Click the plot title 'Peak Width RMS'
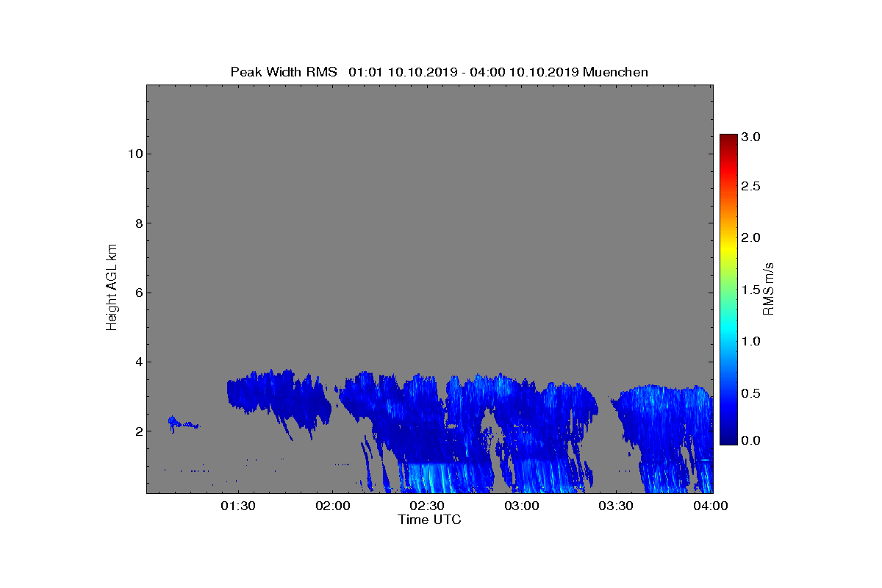This screenshot has width=882, height=588. coord(283,72)
